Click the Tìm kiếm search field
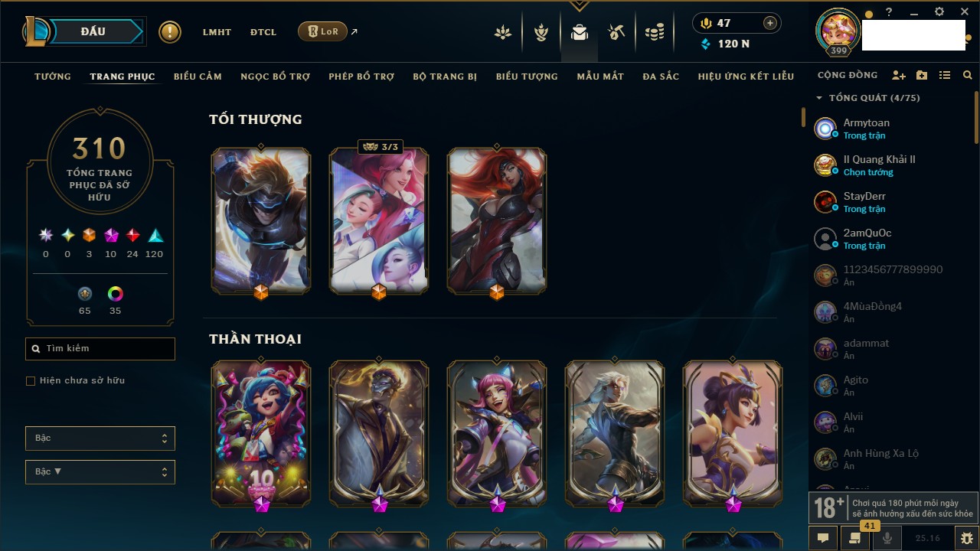This screenshot has height=551, width=980. 100,349
